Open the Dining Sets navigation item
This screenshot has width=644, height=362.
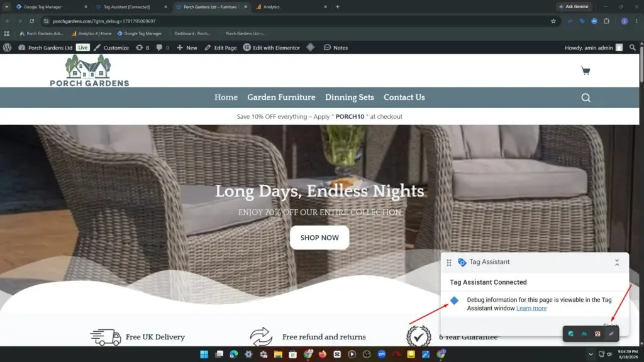click(350, 97)
